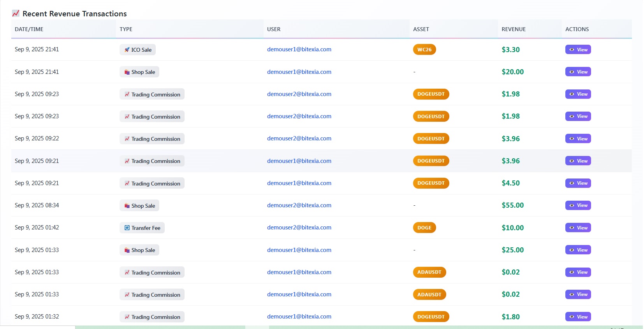Click chart icon beside Recent Revenue Transactions title
The height and width of the screenshot is (329, 644).
pyautogui.click(x=16, y=14)
